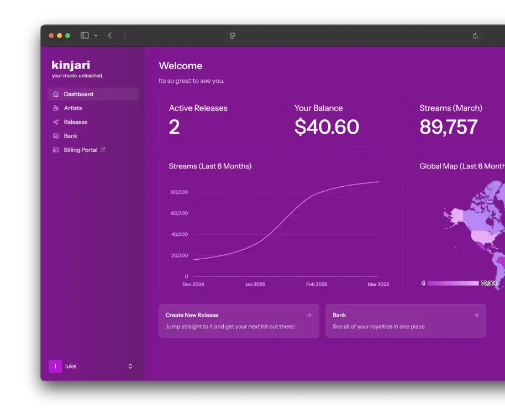
Task: Click the Artists people icon
Action: point(56,108)
